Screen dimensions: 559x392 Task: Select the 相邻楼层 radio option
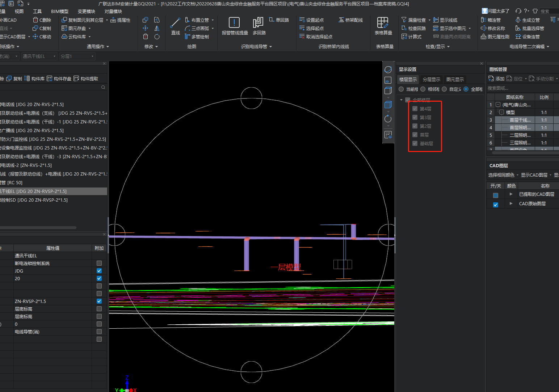(423, 89)
